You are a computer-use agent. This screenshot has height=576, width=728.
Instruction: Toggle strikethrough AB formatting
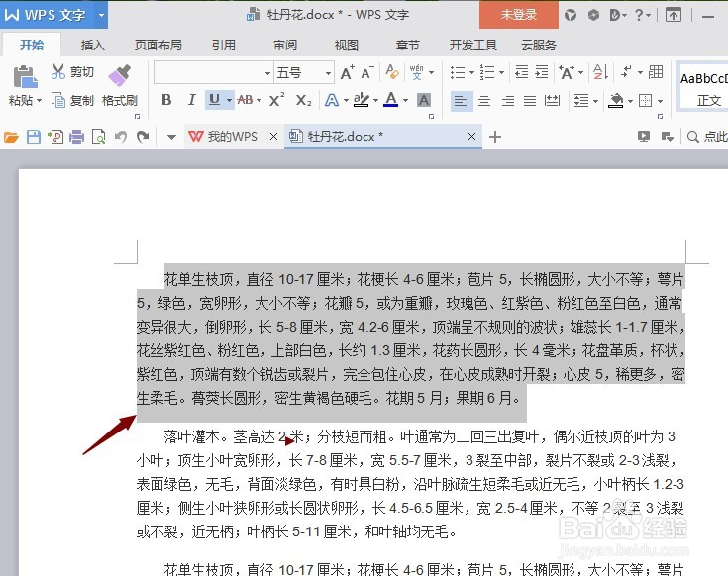pyautogui.click(x=245, y=100)
